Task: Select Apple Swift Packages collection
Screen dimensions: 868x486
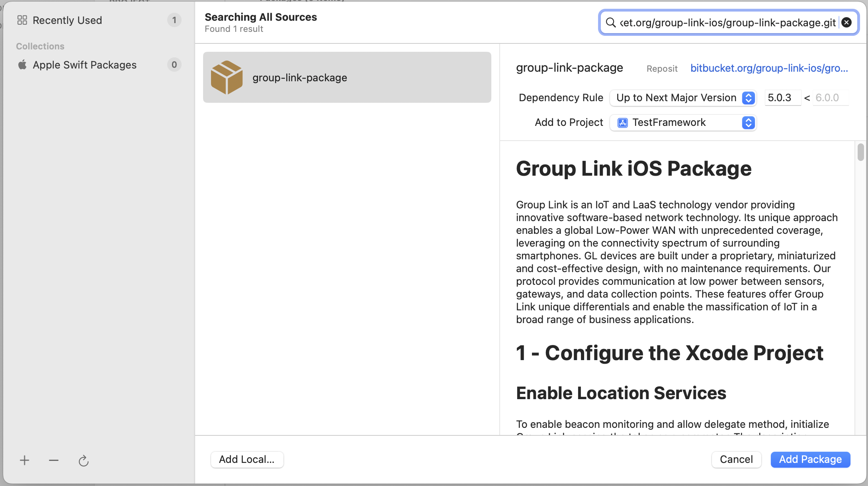Action: pos(84,65)
